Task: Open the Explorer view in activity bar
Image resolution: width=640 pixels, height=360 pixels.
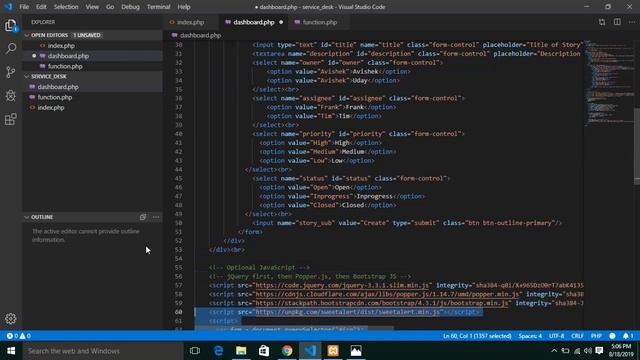Action: pyautogui.click(x=11, y=26)
